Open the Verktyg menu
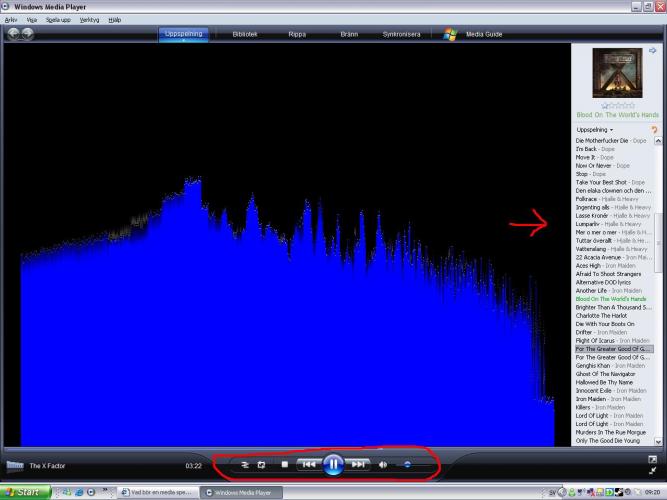This screenshot has height=500, width=667. point(89,19)
